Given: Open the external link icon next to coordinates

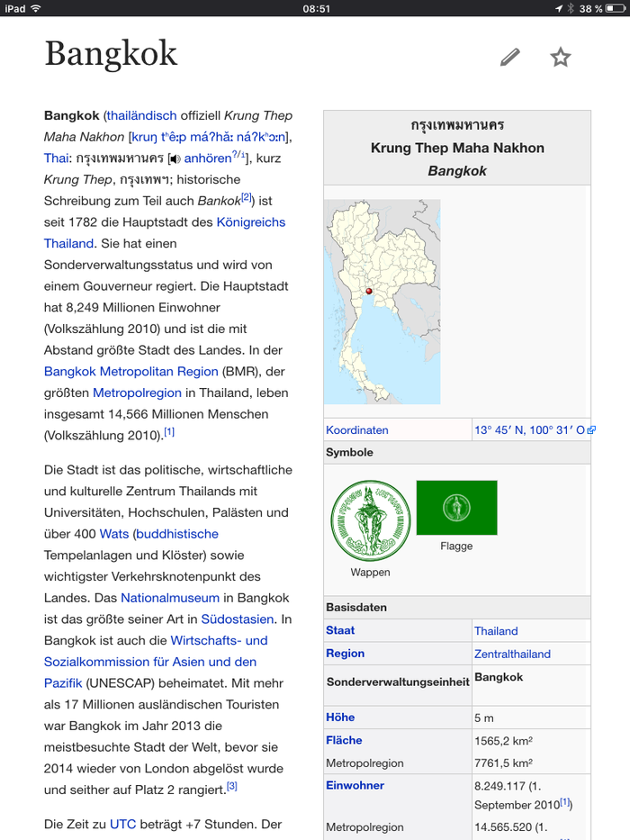Looking at the screenshot, I should click(591, 429).
